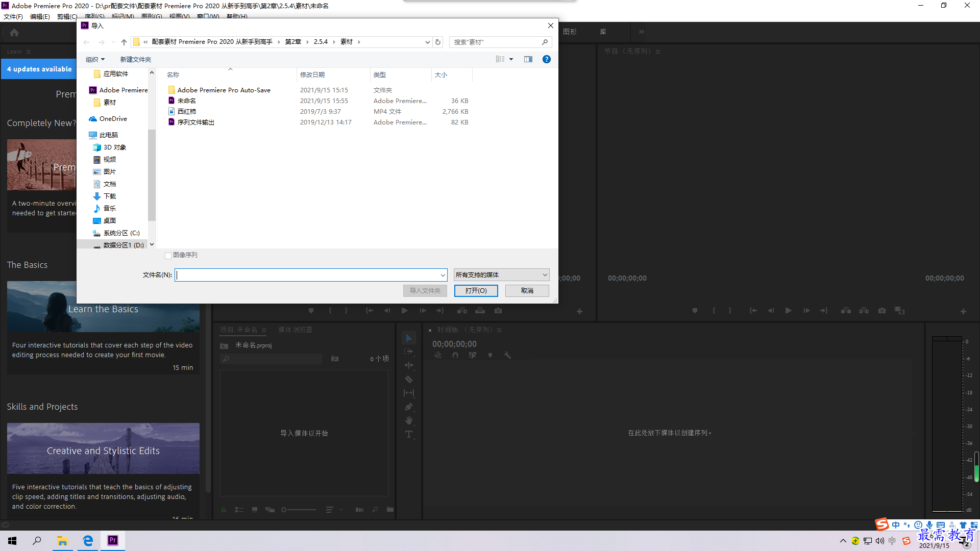This screenshot has width=980, height=551.
Task: Click Export Frame camera in Source monitor
Action: (x=498, y=311)
